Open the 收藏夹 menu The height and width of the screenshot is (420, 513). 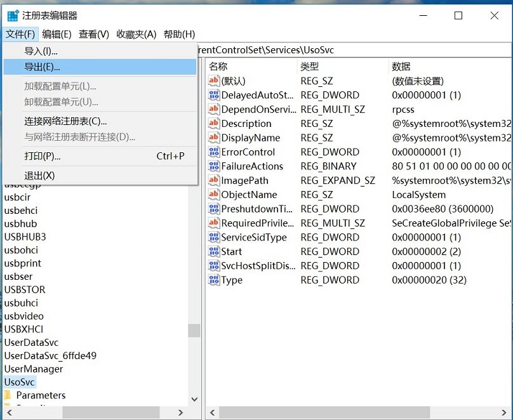(x=135, y=34)
